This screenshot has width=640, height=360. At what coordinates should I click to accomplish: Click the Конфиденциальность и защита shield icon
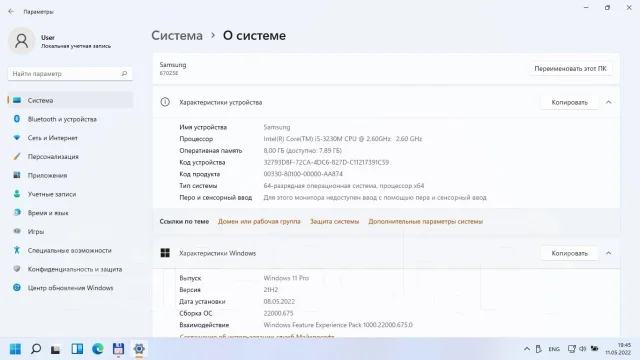17,269
